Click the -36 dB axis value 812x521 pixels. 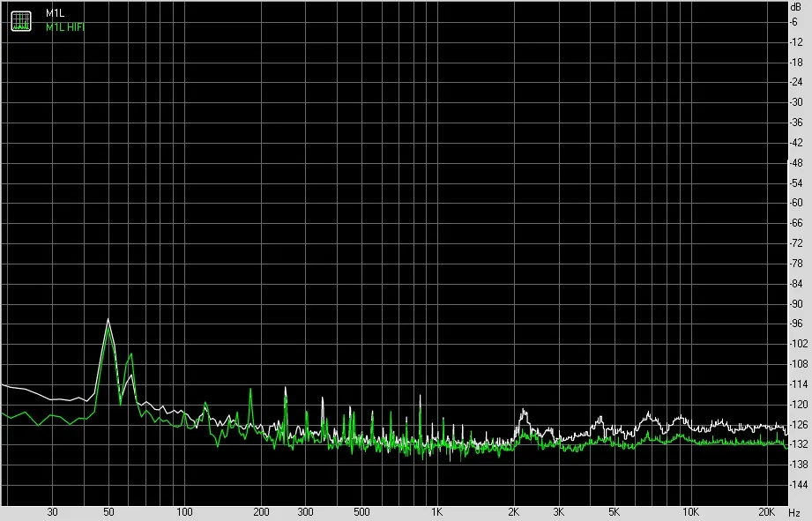pos(795,123)
